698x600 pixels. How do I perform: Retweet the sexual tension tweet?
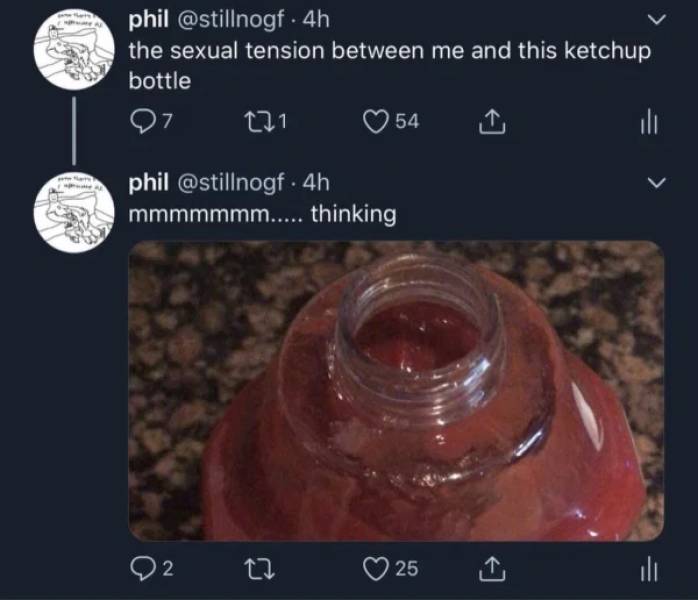[x=259, y=122]
